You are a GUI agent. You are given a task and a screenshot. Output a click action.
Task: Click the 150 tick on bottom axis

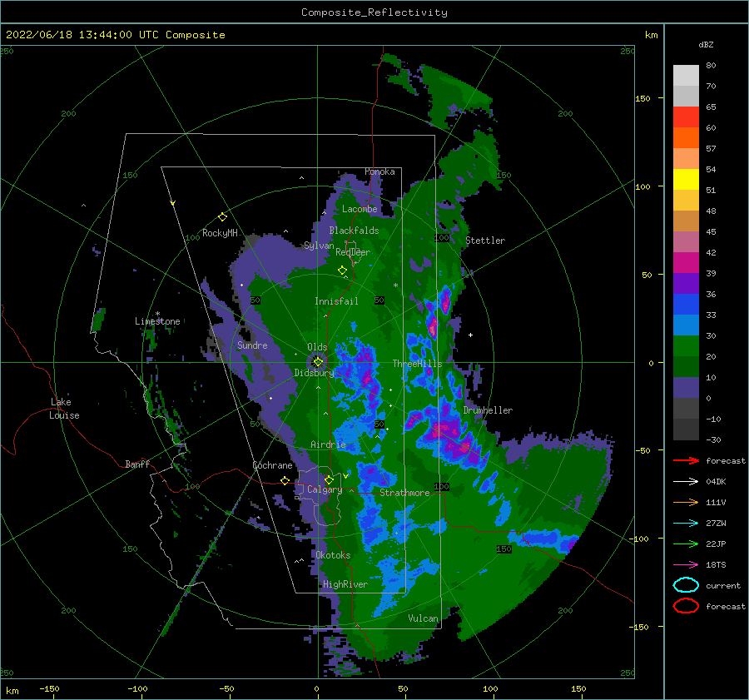click(578, 688)
